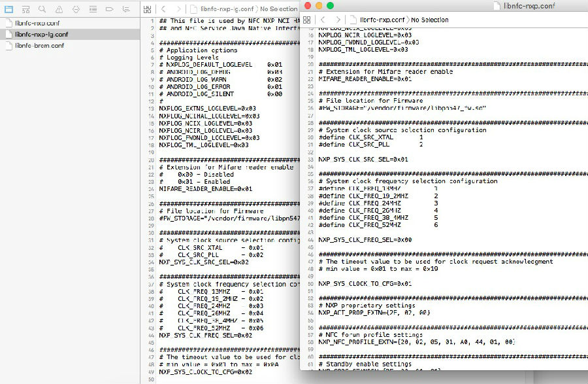Click back arrow in libnfc-nxp.conf window
Image resolution: width=588 pixels, height=384 pixels.
323,20
